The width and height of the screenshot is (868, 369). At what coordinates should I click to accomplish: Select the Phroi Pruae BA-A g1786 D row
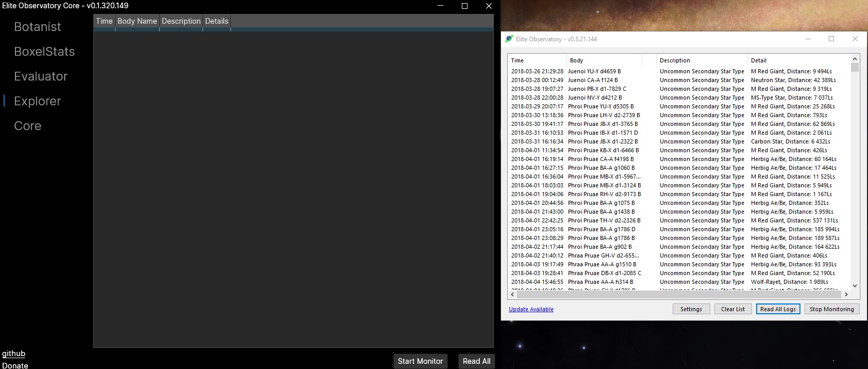pos(679,229)
